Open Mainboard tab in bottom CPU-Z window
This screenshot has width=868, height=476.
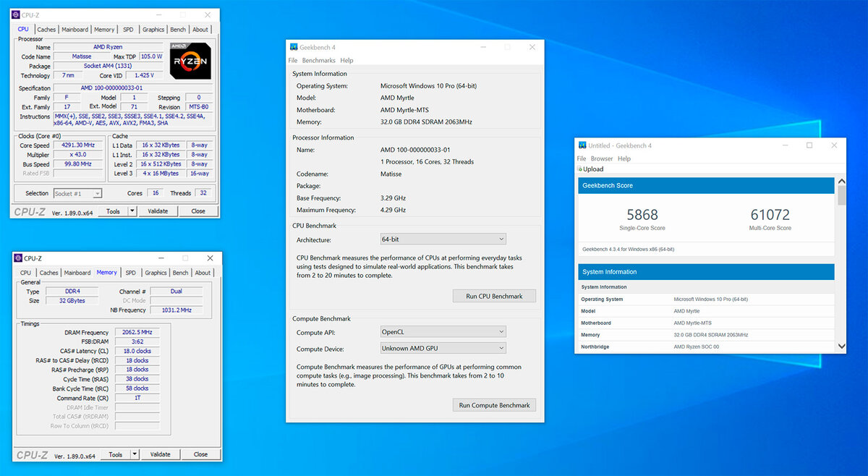click(x=77, y=273)
